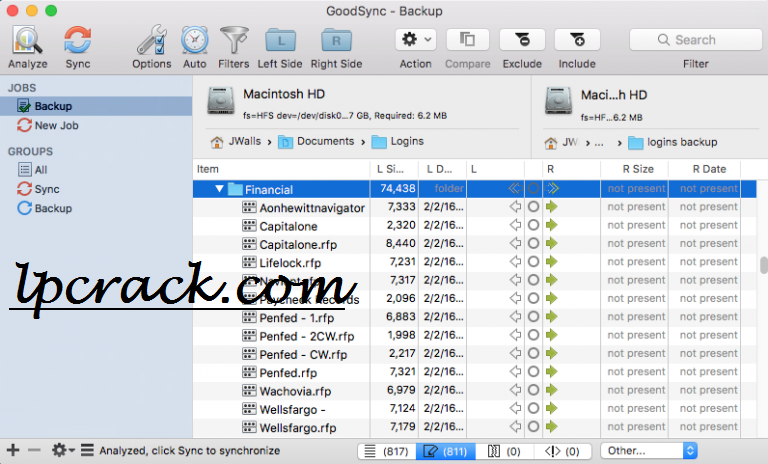Image resolution: width=768 pixels, height=464 pixels.
Task: Click the right Macintosh HD drive icon
Action: 558,100
